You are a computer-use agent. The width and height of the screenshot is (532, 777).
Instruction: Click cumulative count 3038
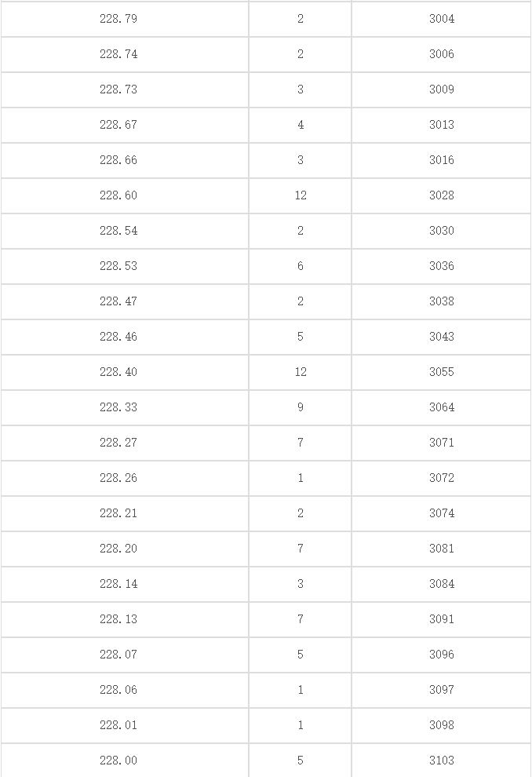(x=441, y=301)
